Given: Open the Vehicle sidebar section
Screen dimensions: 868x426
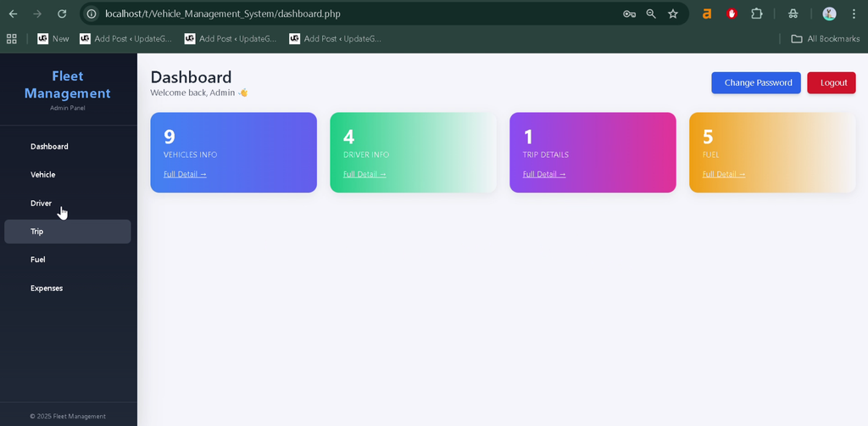Looking at the screenshot, I should click(68, 175).
